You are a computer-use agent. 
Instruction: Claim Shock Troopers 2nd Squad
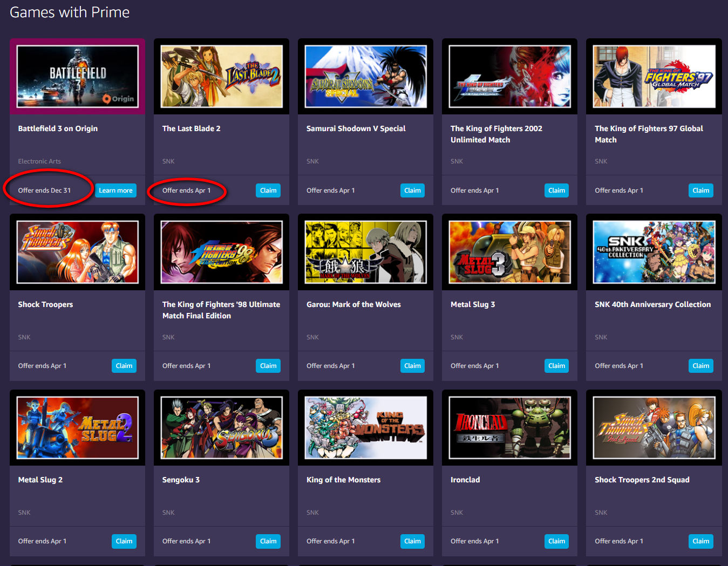[700, 541]
